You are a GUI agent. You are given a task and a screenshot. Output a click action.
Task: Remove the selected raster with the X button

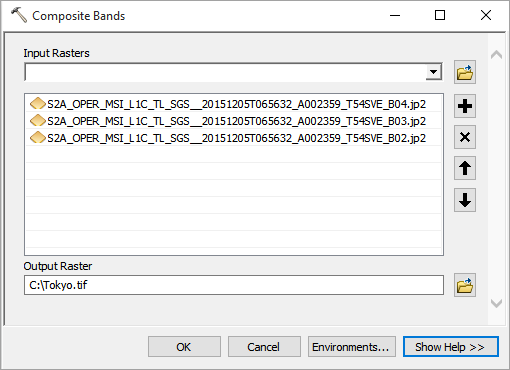click(465, 137)
